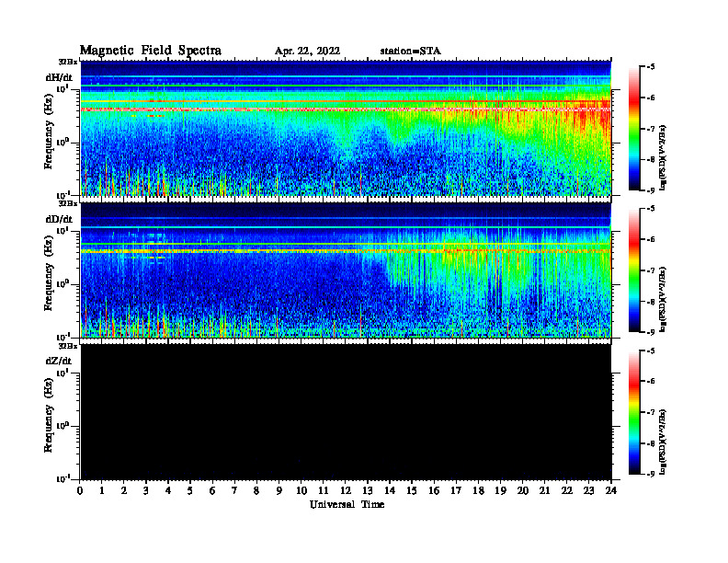Viewport: 728px width, 563px height.
Task: Click the 32Hz label above the dD/dt panel
Action: point(68,203)
